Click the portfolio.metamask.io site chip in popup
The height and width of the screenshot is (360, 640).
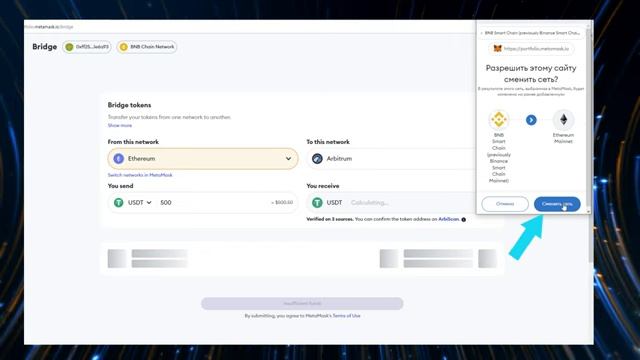point(531,49)
